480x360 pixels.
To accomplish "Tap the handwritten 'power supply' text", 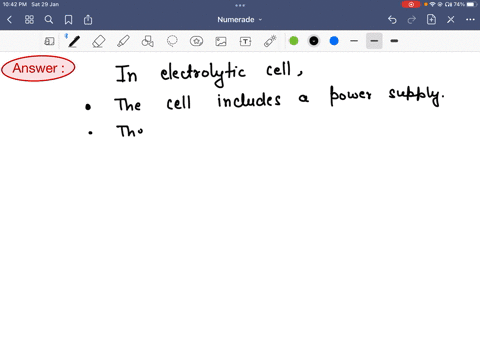I will [387, 96].
